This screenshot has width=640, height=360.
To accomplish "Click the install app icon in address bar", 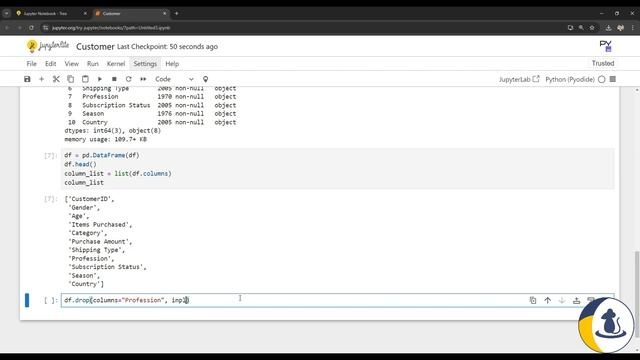I will pos(570,28).
